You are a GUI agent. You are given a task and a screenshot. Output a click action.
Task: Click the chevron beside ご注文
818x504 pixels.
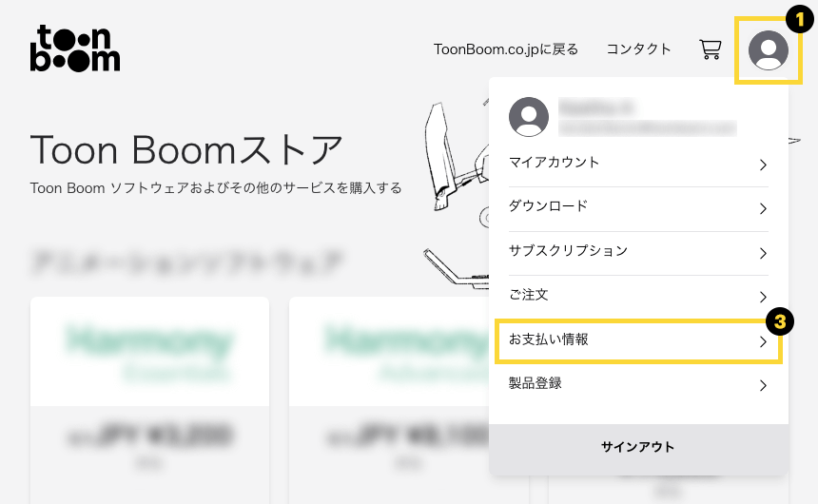pos(763,297)
